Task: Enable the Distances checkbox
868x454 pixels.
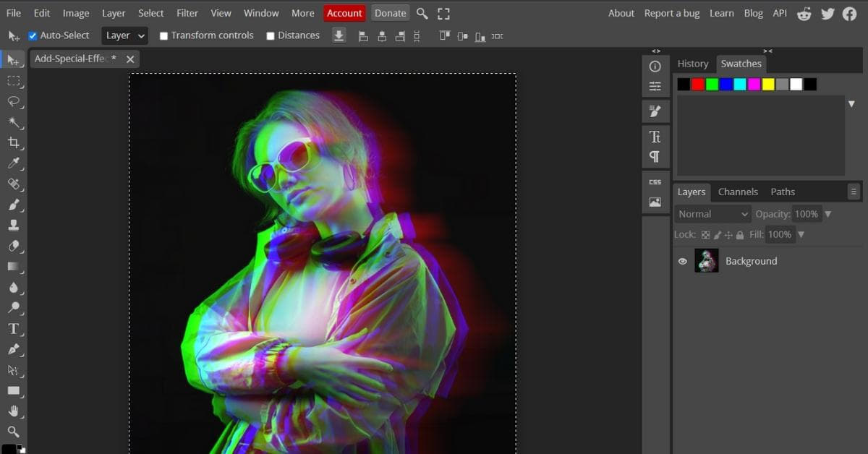Action: (271, 35)
